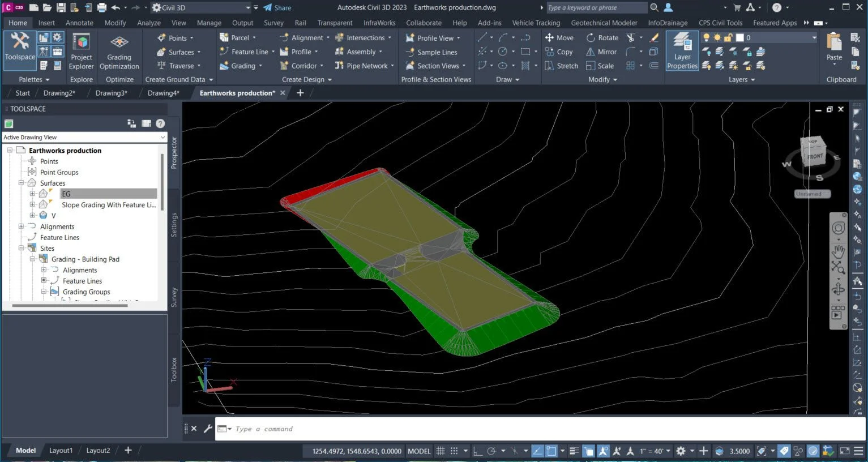Image resolution: width=868 pixels, height=462 pixels.
Task: Click the Share button
Action: click(x=277, y=8)
